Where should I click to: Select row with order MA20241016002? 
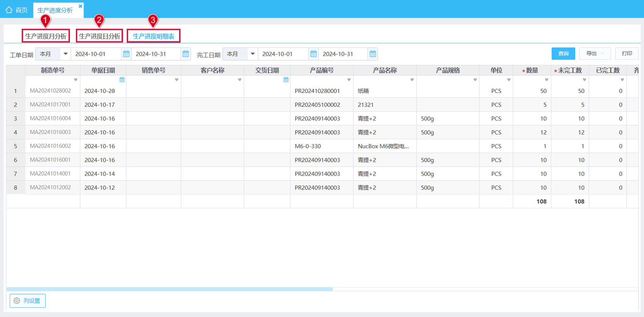click(x=322, y=146)
